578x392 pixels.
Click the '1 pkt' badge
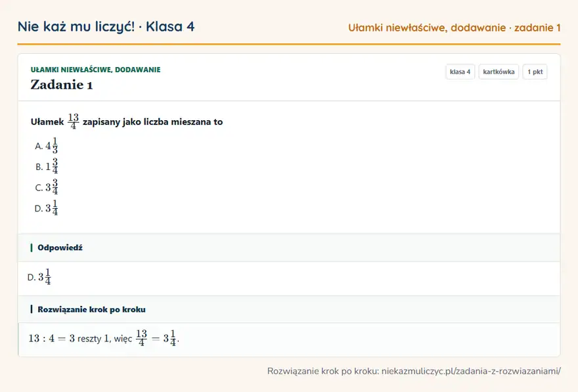[x=535, y=72]
